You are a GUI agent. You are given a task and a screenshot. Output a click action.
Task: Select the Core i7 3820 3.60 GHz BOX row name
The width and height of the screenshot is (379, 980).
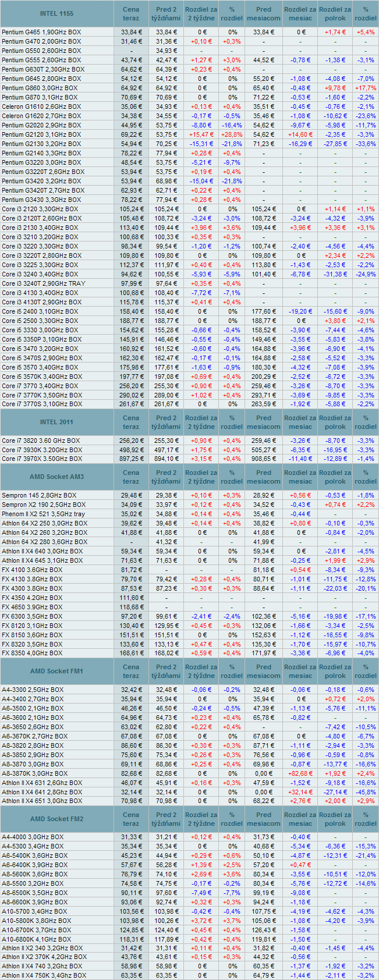pos(41,441)
